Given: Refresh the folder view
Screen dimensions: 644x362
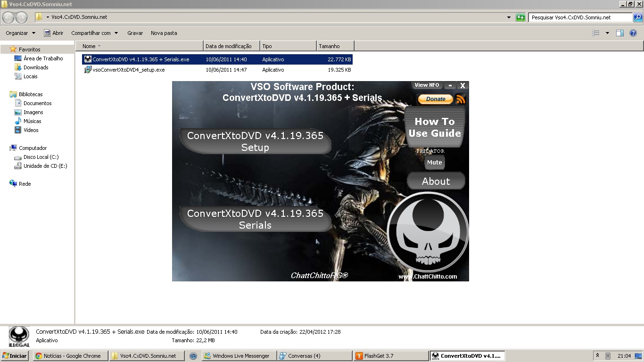Looking at the screenshot, I should pos(520,17).
